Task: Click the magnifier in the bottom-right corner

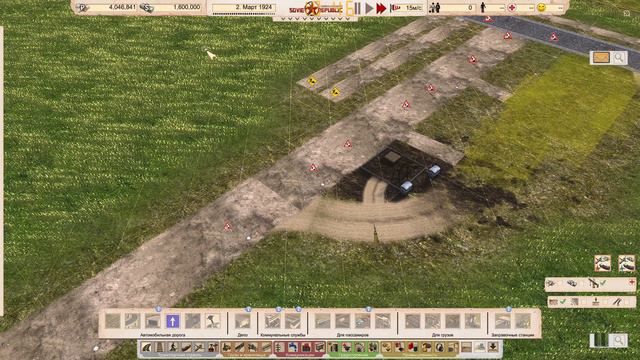Action: (x=619, y=340)
